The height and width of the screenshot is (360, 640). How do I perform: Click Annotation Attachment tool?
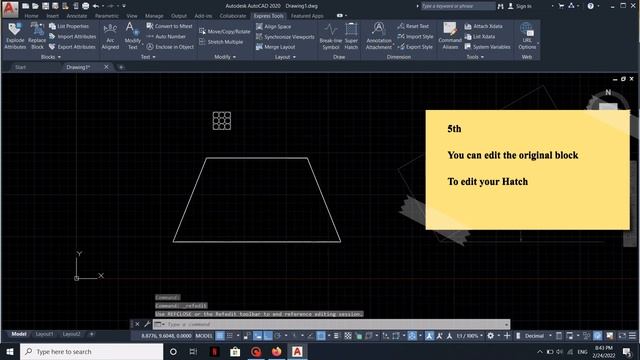click(x=378, y=36)
